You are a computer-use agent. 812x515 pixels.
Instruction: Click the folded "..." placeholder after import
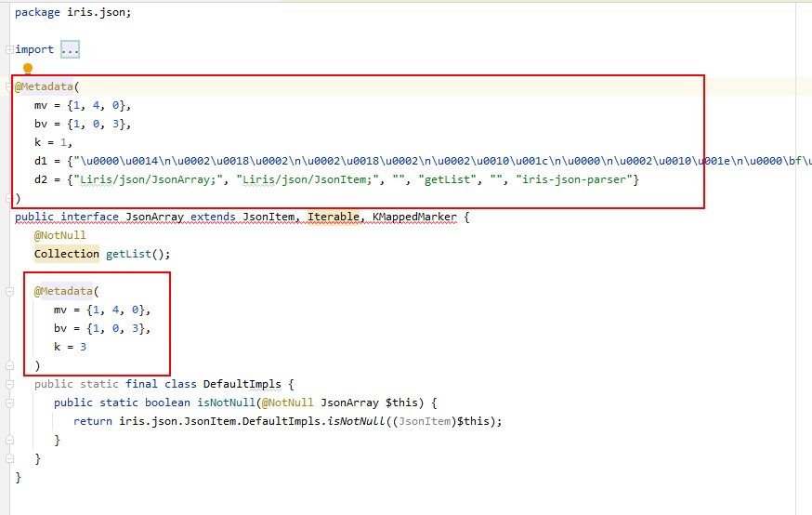pyautogui.click(x=70, y=50)
